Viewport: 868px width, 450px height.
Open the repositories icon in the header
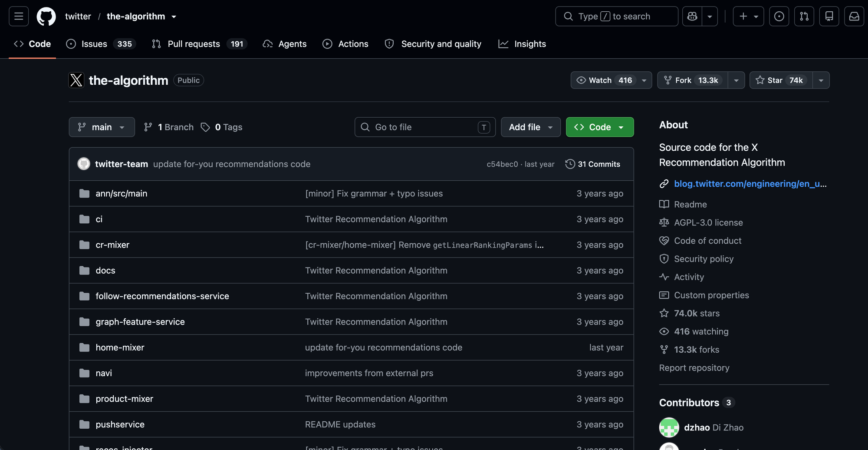pos(829,17)
